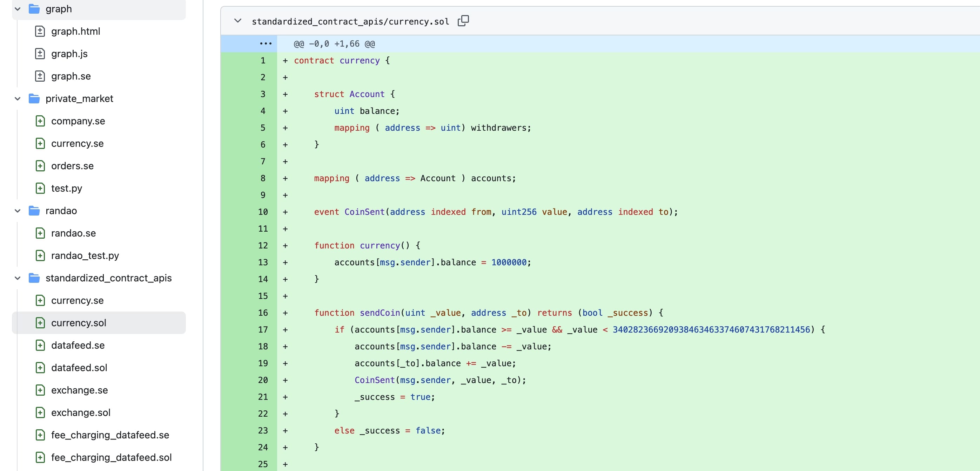The height and width of the screenshot is (471, 980).
Task: Click the randao folder icon
Action: [x=34, y=211]
